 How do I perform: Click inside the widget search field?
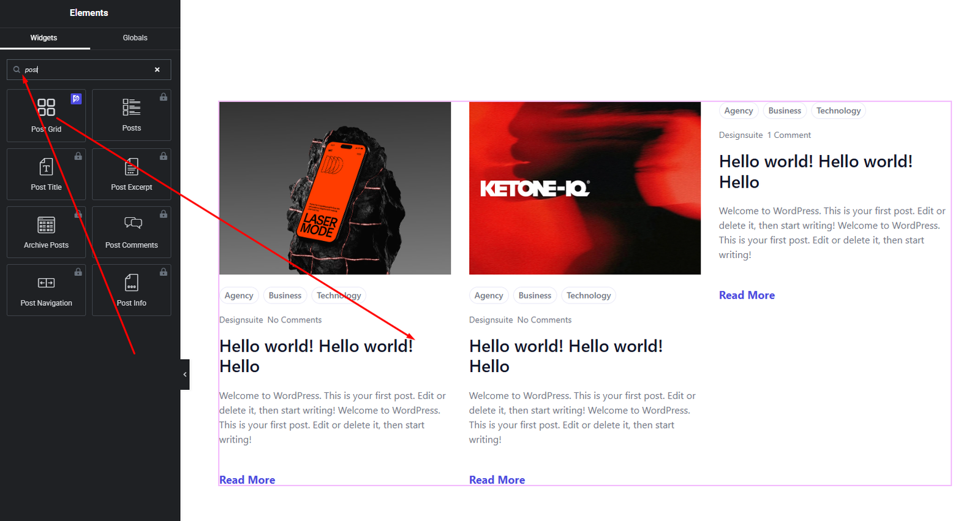coord(86,70)
